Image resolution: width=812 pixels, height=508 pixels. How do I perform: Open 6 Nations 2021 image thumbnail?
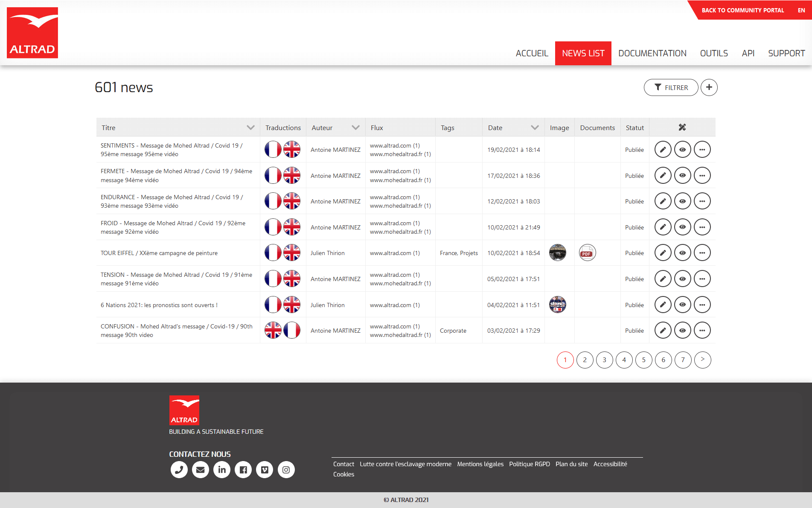(x=557, y=305)
